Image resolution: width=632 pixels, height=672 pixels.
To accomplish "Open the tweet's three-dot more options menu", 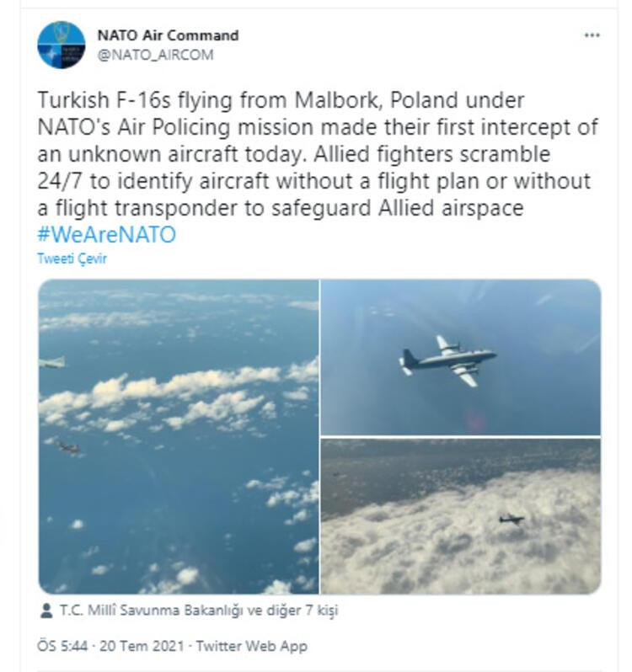I will tap(592, 35).
